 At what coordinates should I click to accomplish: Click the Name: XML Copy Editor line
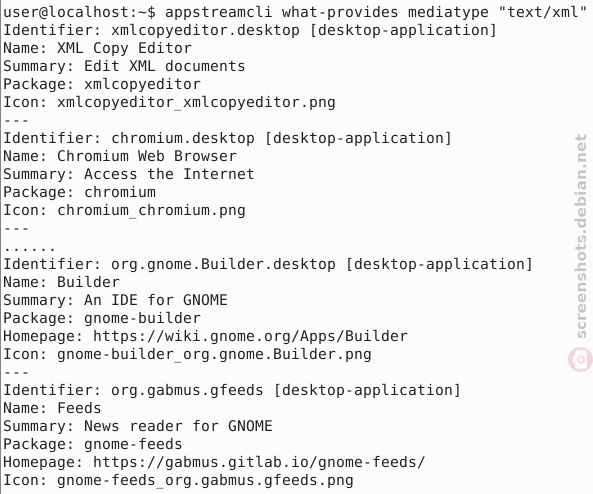(97, 48)
